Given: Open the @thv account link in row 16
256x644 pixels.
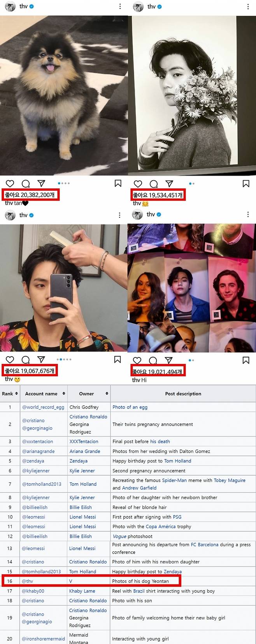Looking at the screenshot, I should coord(28,581).
